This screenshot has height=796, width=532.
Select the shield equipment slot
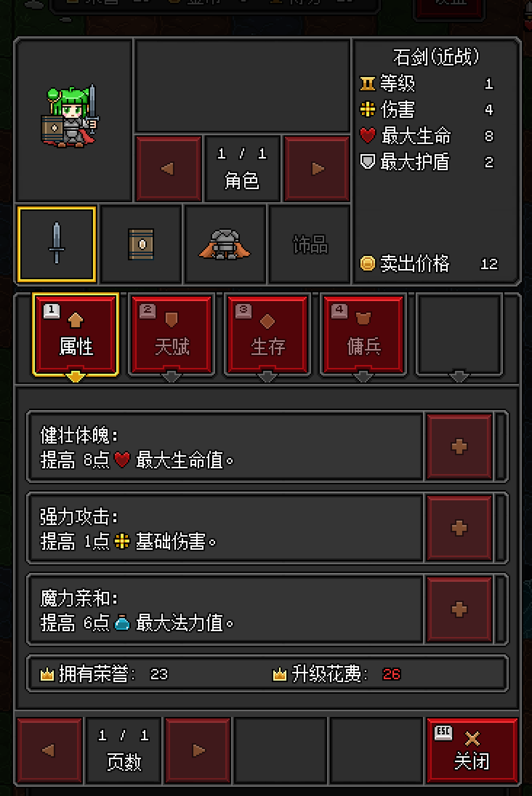[141, 244]
